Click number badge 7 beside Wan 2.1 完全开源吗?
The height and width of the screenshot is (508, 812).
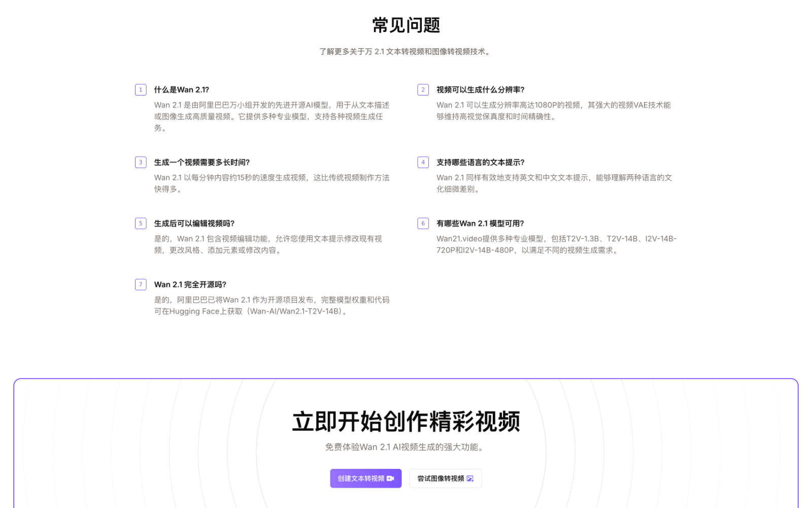[x=141, y=284]
